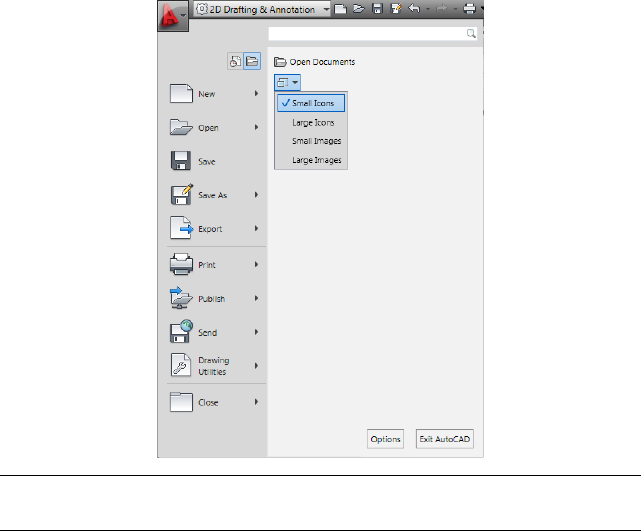641x531 pixels.
Task: Show Open Documents view icon
Action: (252, 62)
